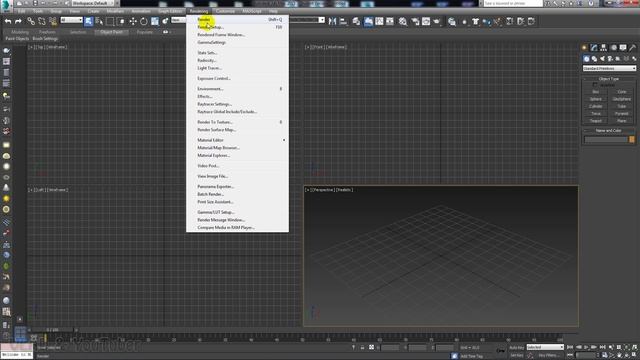Click Play Animation playback control

[586, 347]
